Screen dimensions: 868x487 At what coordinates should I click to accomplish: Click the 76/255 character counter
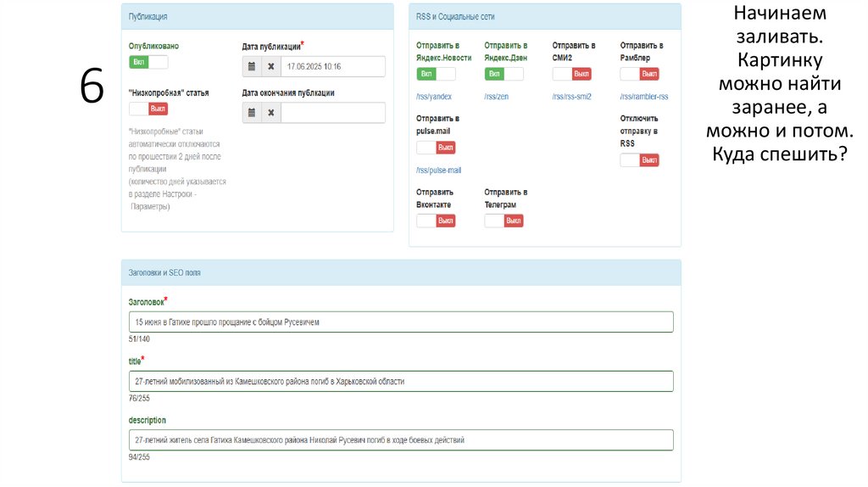click(x=139, y=399)
